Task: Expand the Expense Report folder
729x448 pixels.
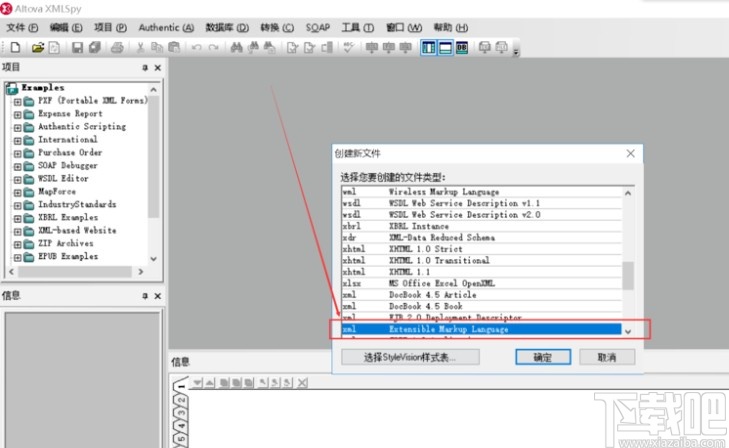Action: pyautogui.click(x=17, y=114)
